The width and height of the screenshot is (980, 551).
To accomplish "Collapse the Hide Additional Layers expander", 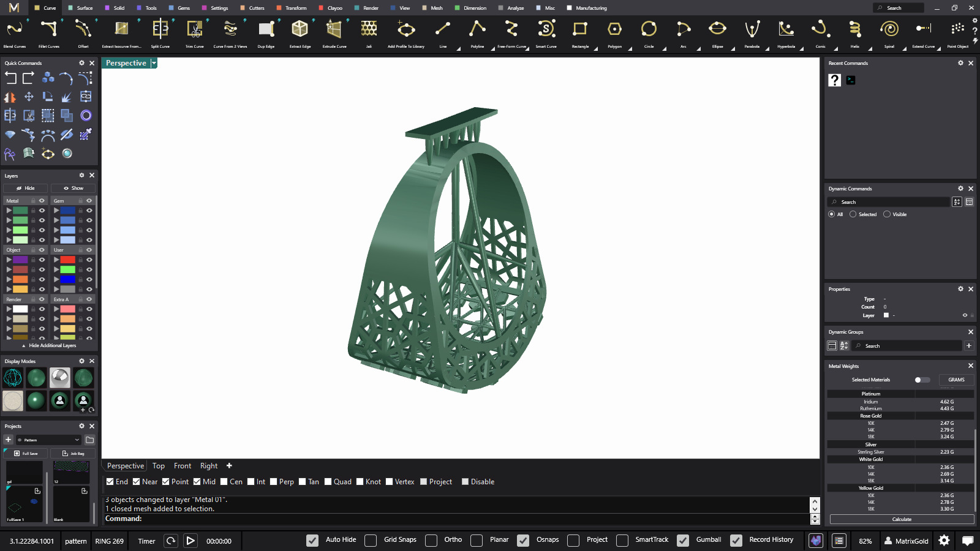I will 49,345.
